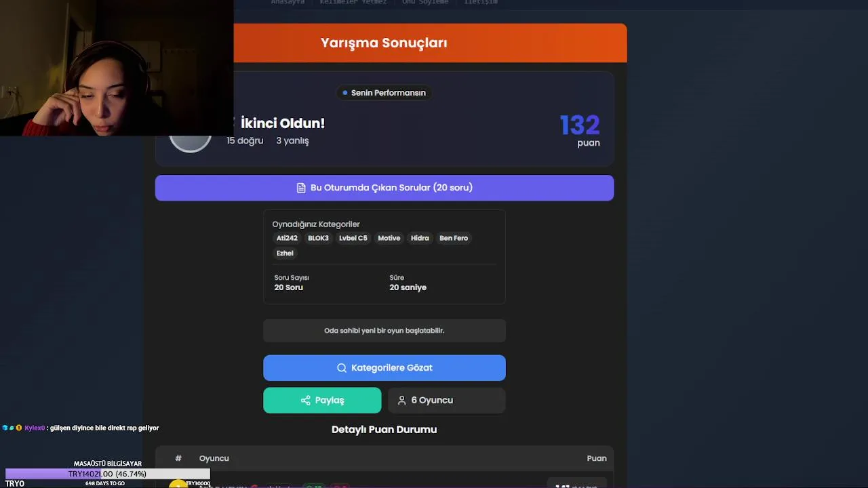Click the chat message about gülşen
The image size is (868, 488).
click(104, 428)
